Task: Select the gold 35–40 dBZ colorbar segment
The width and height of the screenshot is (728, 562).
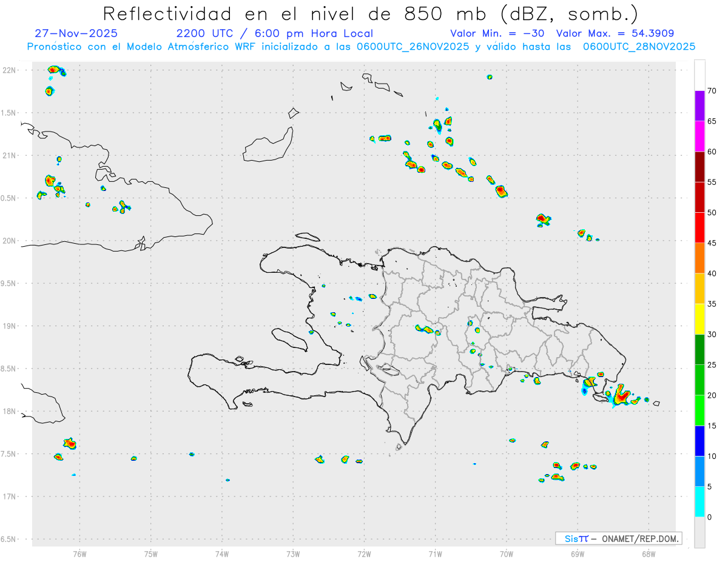Action: point(699,289)
